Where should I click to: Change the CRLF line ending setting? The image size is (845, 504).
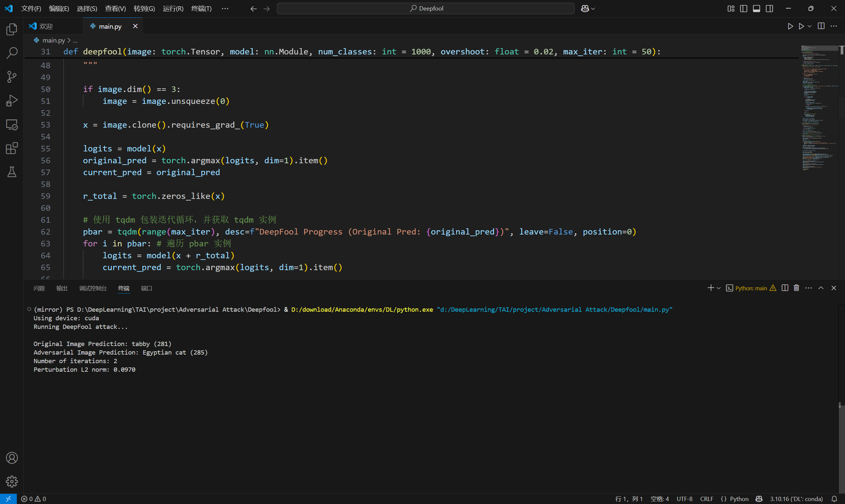point(706,499)
